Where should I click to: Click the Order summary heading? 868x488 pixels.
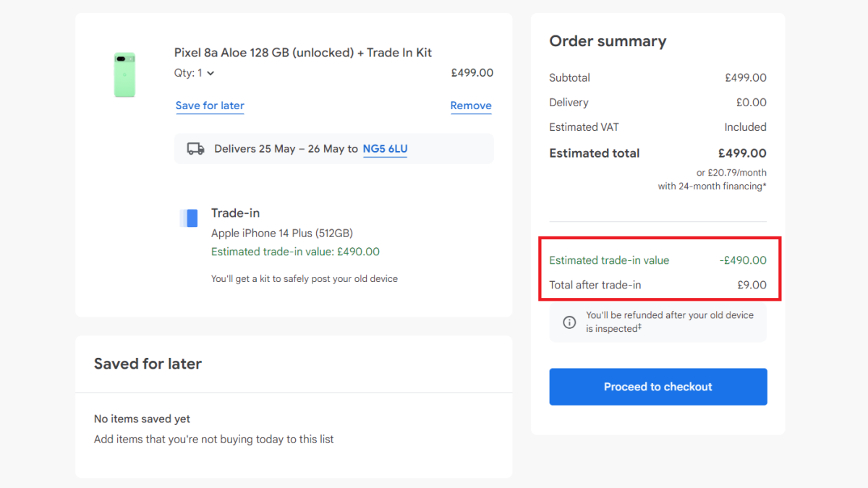coord(608,41)
